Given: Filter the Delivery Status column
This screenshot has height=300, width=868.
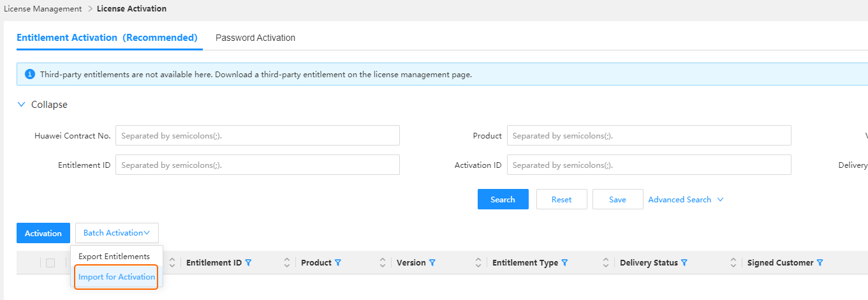Looking at the screenshot, I should click(684, 263).
